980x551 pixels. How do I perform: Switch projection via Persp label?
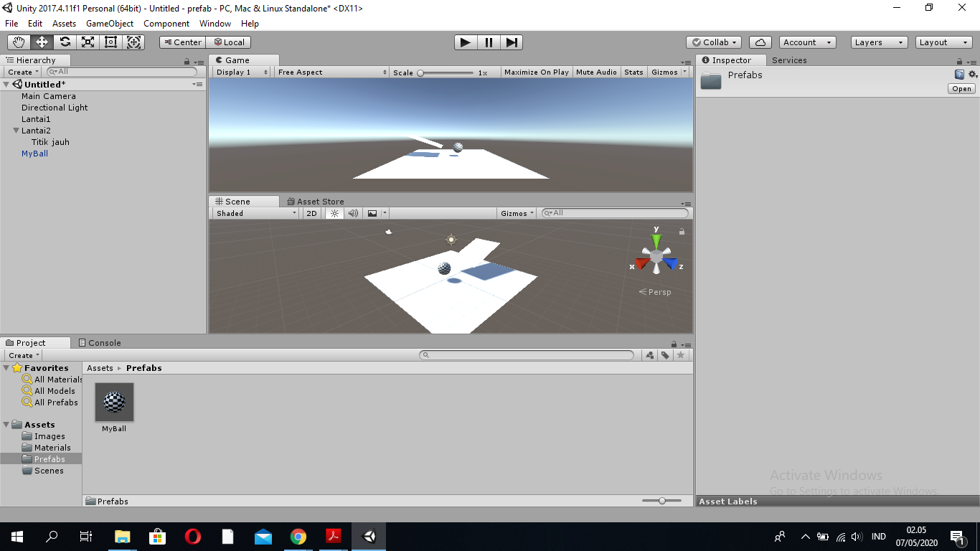tap(655, 292)
